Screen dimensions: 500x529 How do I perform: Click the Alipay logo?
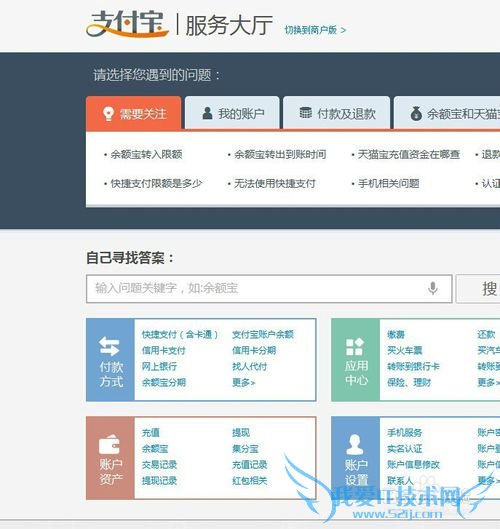tap(128, 24)
